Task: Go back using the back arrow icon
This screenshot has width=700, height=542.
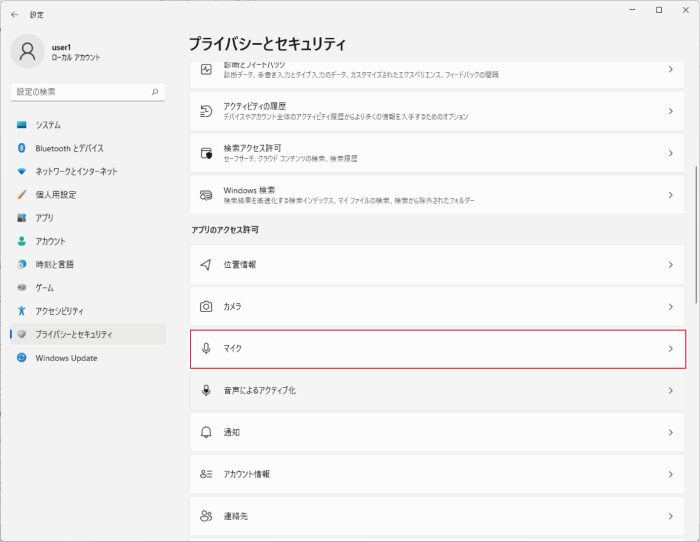Action: 14,15
